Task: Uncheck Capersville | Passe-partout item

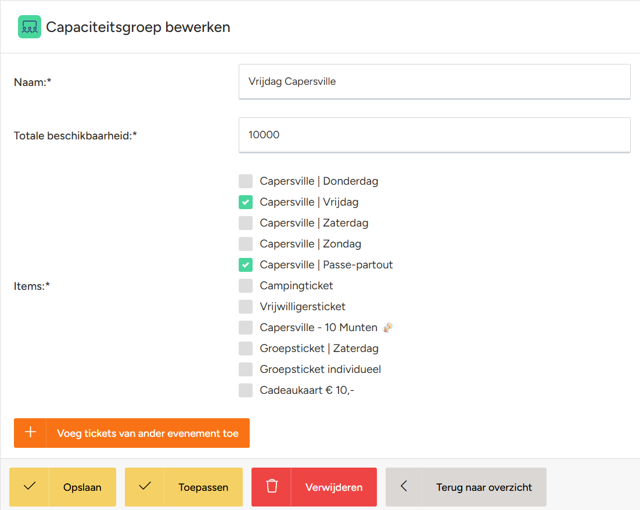Action: [246, 265]
